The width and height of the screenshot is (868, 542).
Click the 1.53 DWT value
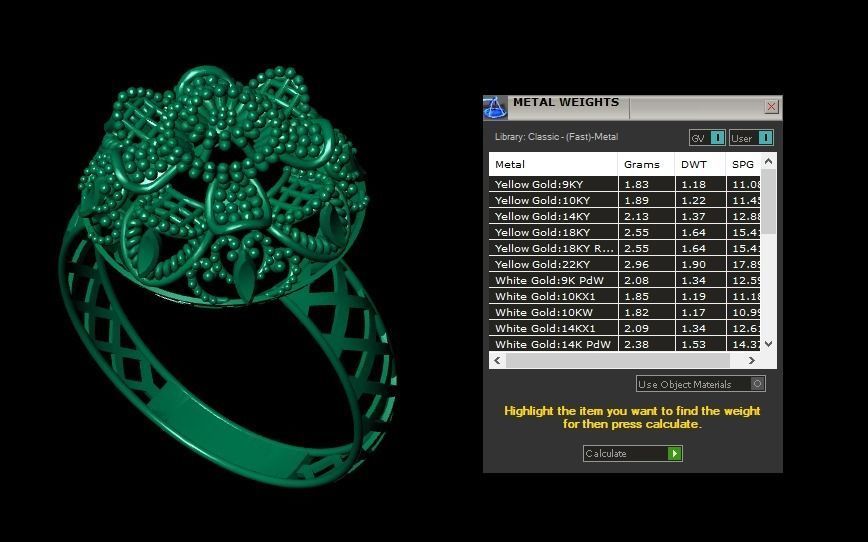click(693, 344)
